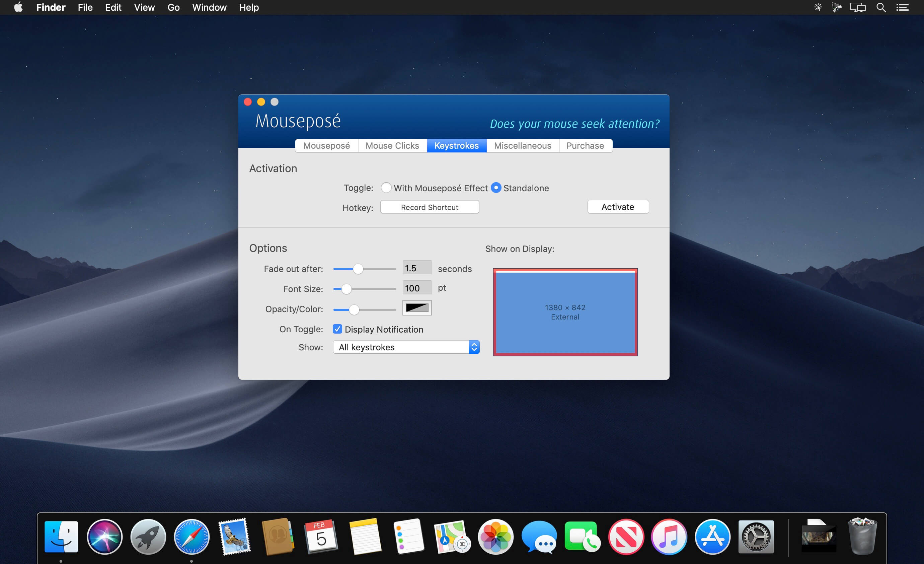Open Calendar icon showing FEB 5

click(321, 537)
